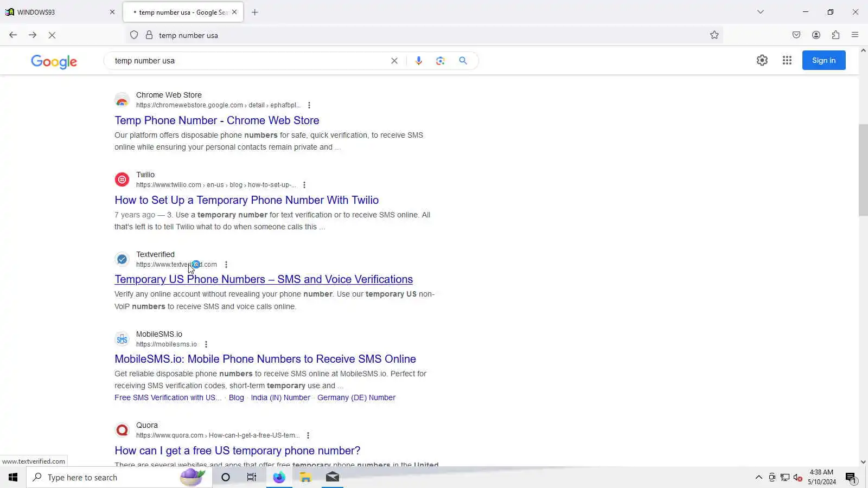Open the Save to Pocket button

796,35
